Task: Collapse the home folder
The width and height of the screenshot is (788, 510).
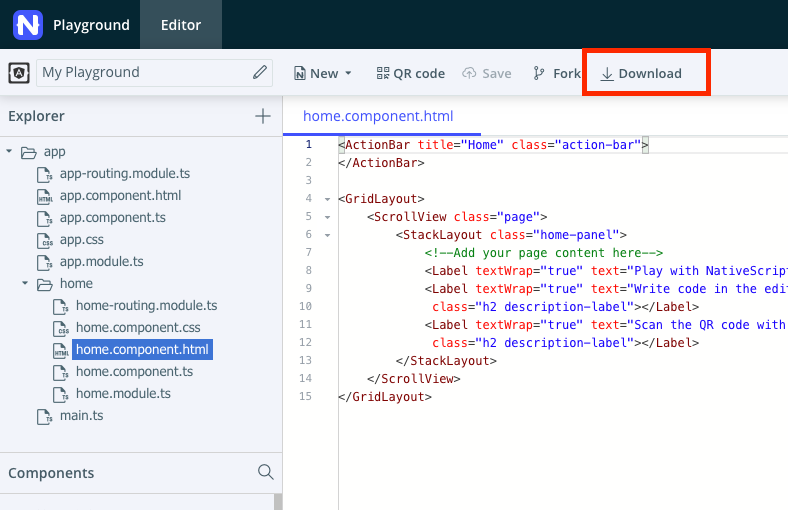Action: coord(26,284)
